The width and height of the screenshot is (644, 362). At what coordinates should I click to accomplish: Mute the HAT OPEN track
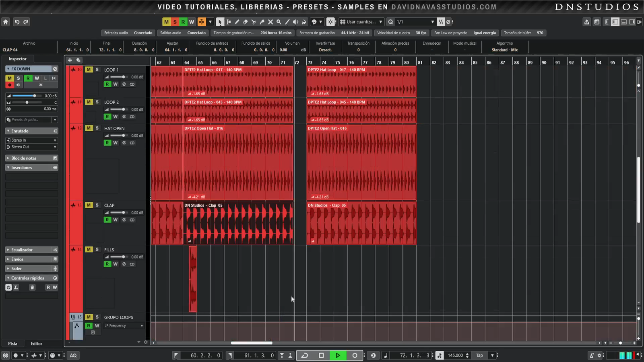[89, 128]
